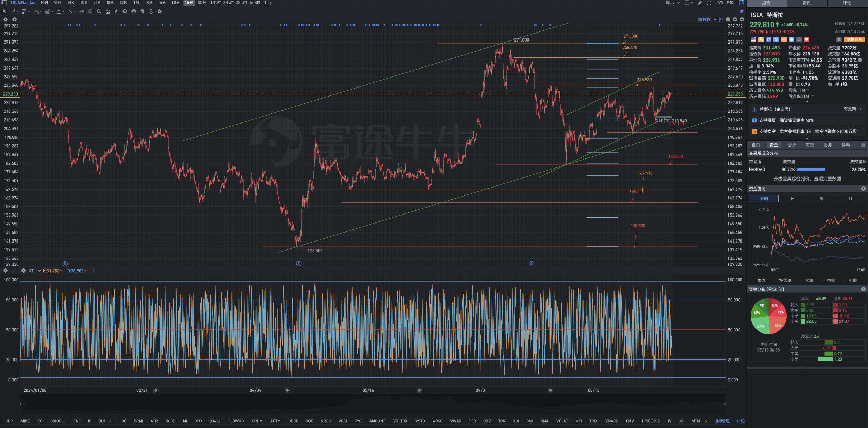The height and width of the screenshot is (428, 868).
Task: Toggle the magnet snap mode
Action: coord(134,11)
